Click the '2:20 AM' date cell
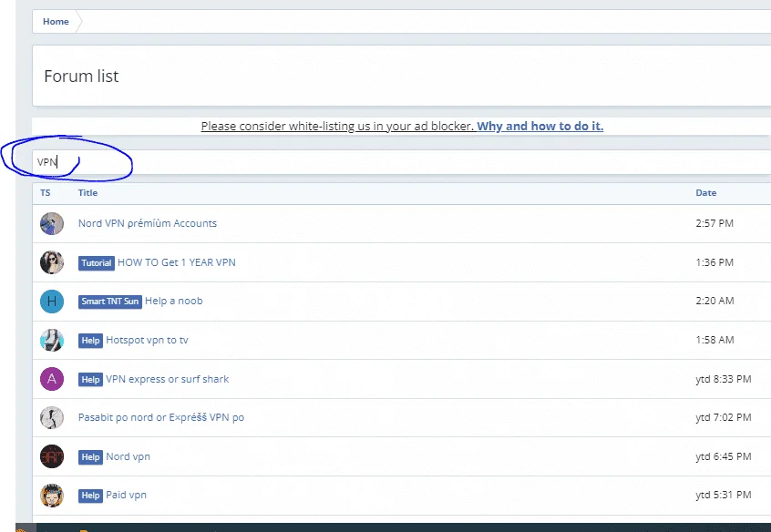Screen dimensions: 771x532 pyautogui.click(x=714, y=301)
